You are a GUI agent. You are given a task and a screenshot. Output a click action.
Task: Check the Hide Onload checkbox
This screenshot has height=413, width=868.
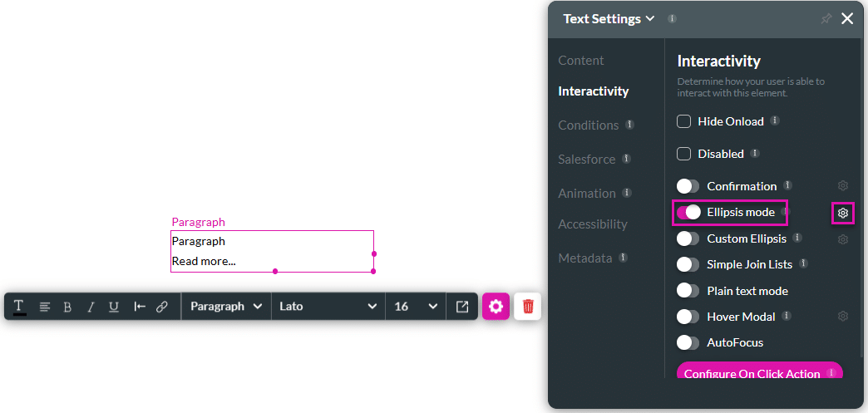pos(684,121)
